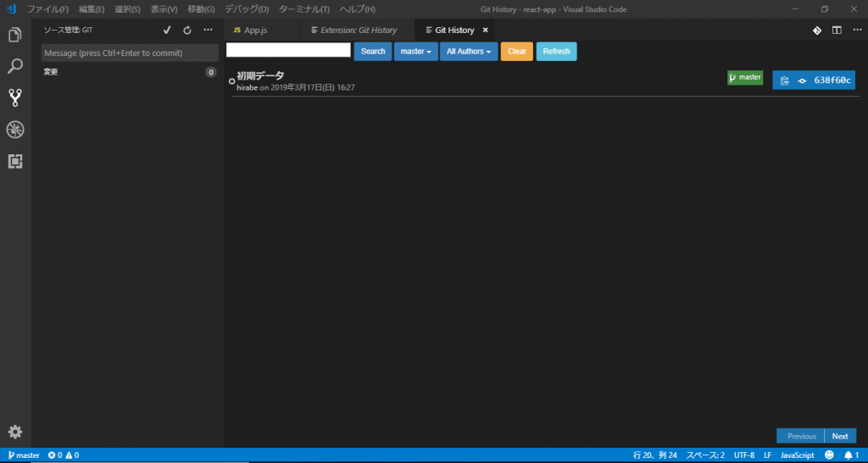Click the orange Clear button
This screenshot has height=463, width=868.
pos(516,52)
